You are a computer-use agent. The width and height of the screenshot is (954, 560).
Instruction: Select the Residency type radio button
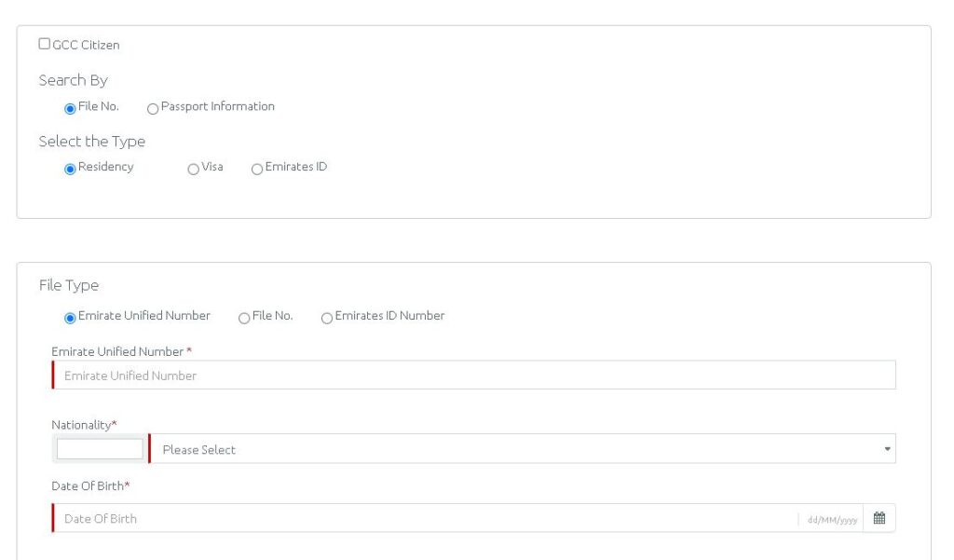70,169
